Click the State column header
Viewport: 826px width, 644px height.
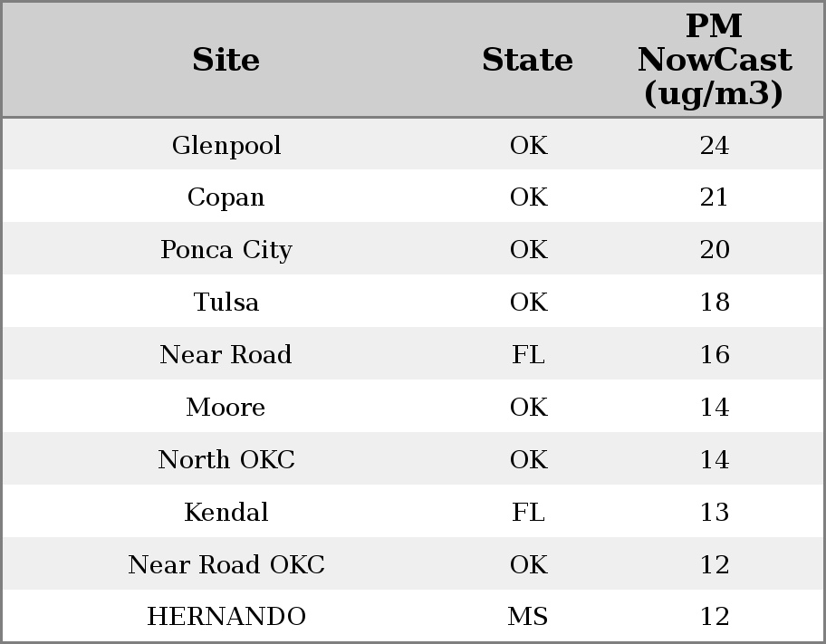(x=527, y=61)
